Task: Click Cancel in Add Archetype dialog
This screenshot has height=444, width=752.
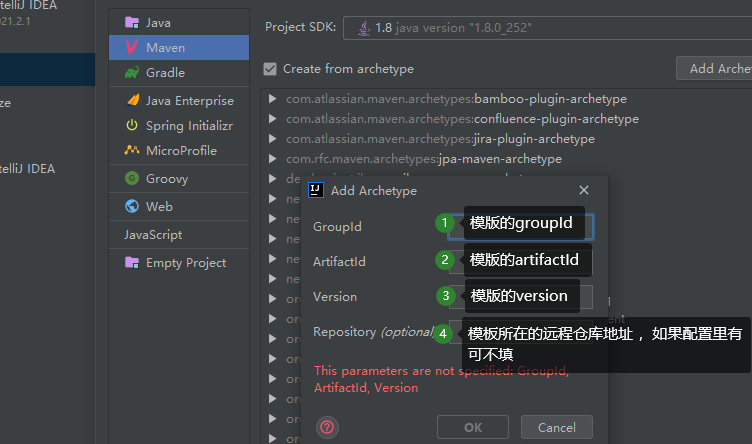Action: (557, 427)
